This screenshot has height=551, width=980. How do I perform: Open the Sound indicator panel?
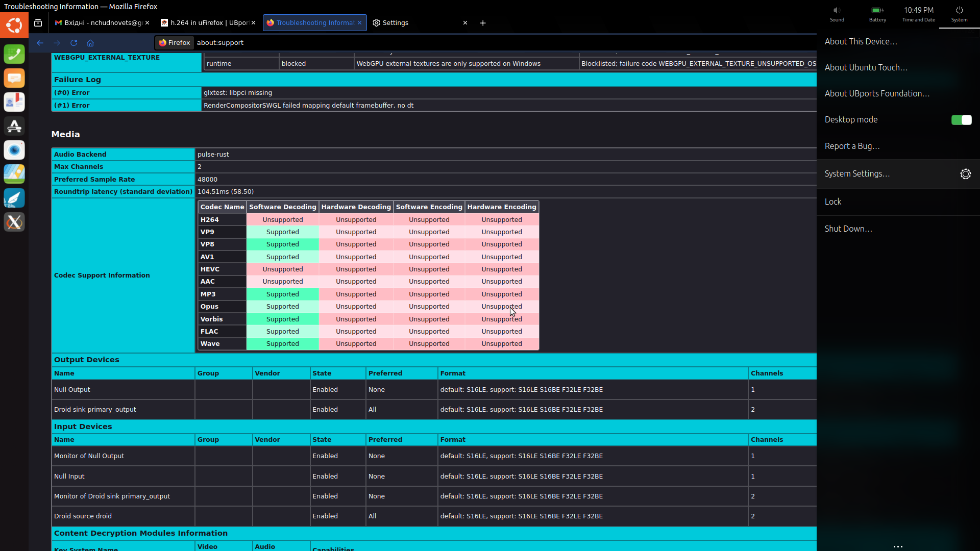click(837, 14)
